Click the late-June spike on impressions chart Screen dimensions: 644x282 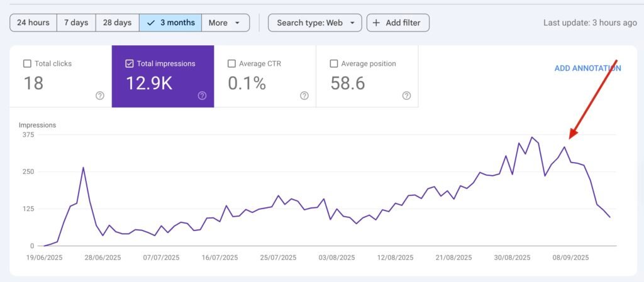[x=83, y=168]
